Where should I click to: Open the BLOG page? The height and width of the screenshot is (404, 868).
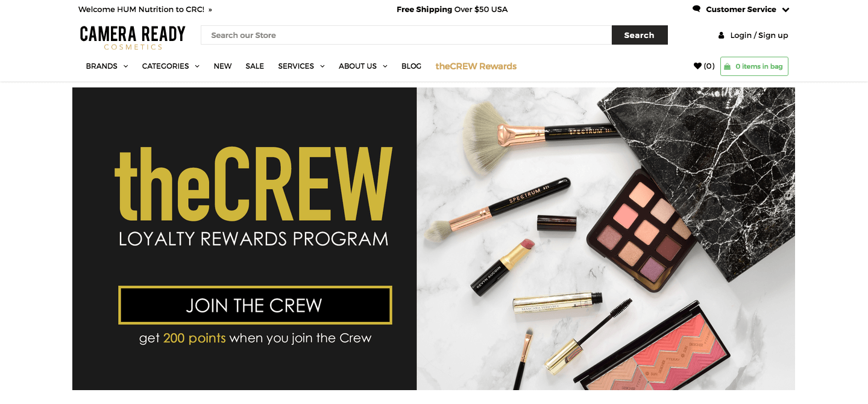click(x=411, y=66)
